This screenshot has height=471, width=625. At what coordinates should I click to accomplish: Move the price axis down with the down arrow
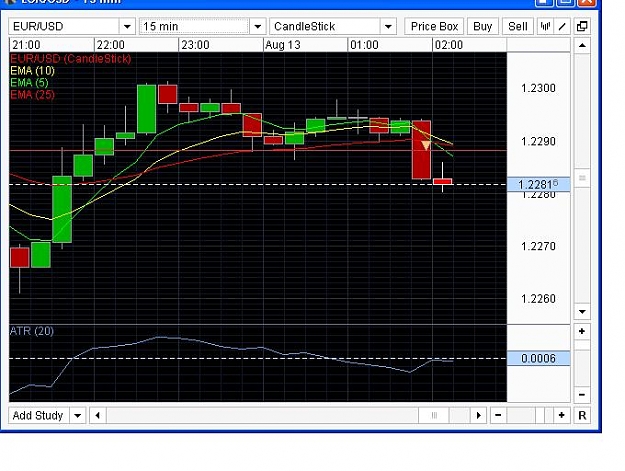coord(582,312)
